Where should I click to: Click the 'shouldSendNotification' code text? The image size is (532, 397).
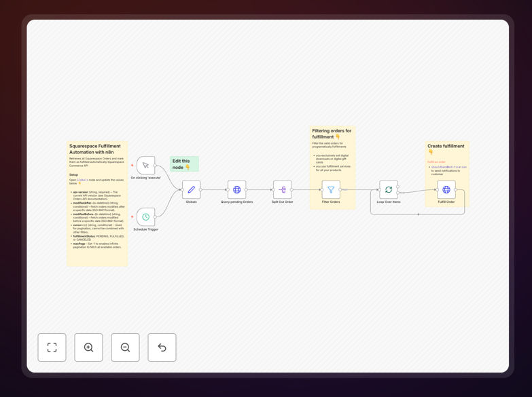click(x=449, y=167)
